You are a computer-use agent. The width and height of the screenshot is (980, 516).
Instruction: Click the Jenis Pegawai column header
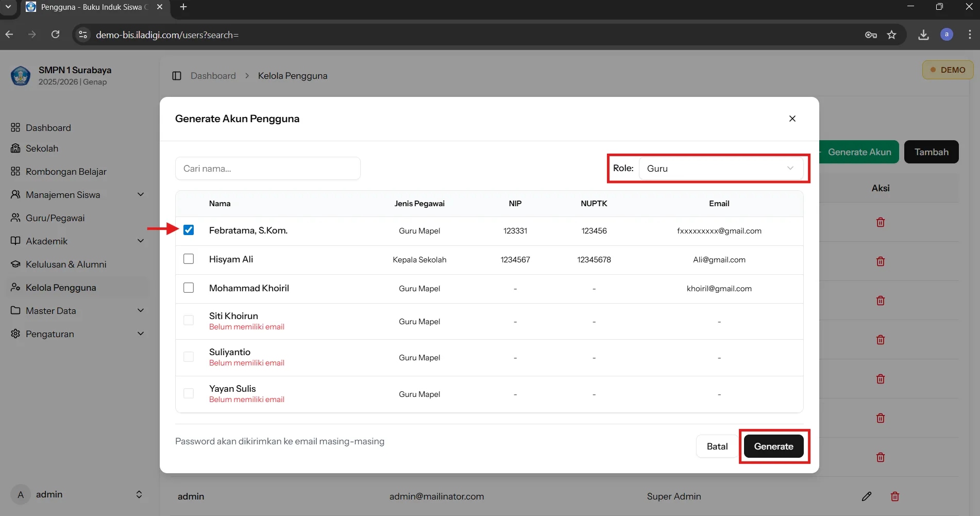click(x=419, y=204)
